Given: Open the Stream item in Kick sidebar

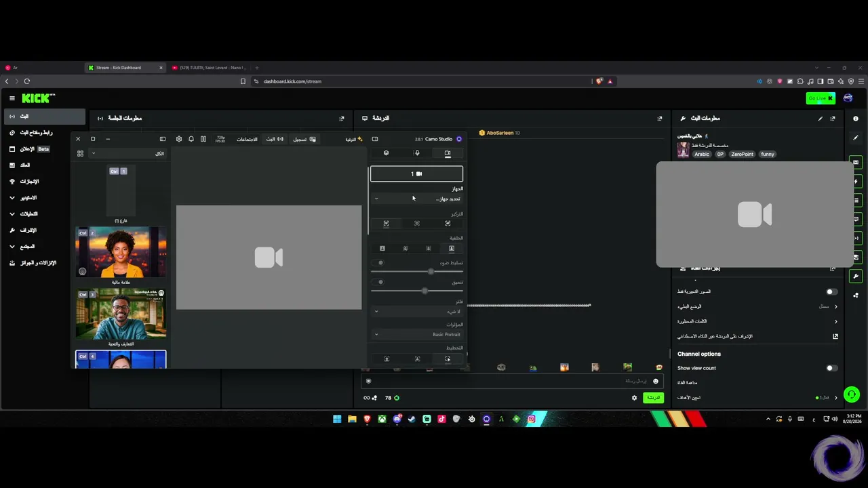Looking at the screenshot, I should click(x=45, y=117).
